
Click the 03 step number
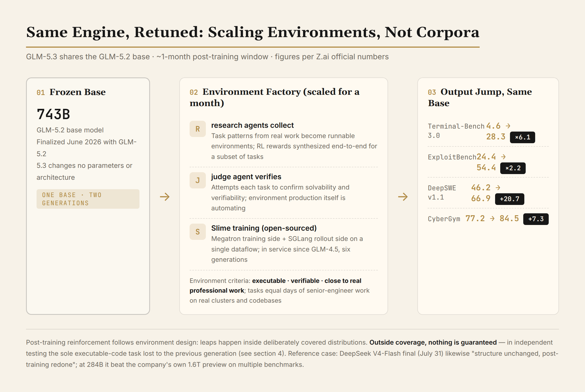coord(432,92)
